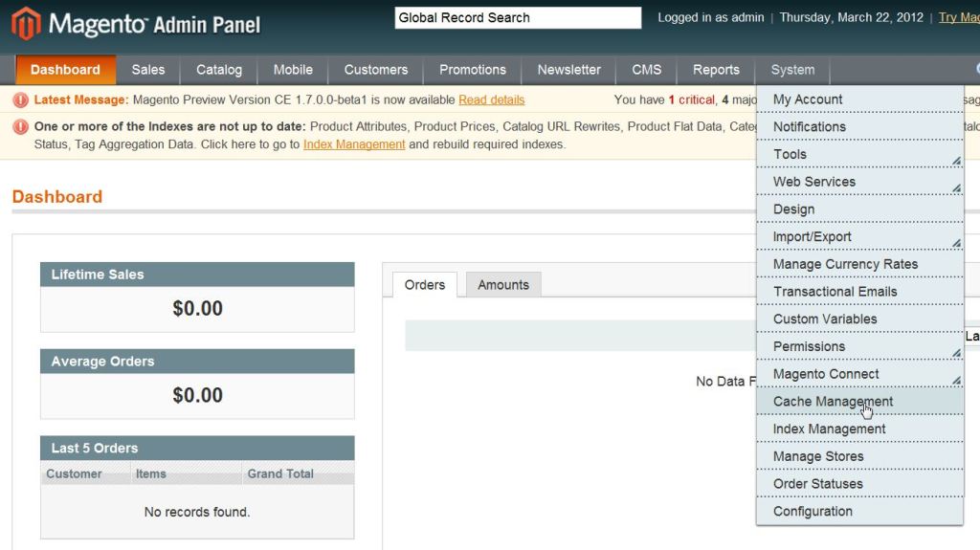Select Manage Stores entry
Screen dimensions: 980x550
(859, 457)
